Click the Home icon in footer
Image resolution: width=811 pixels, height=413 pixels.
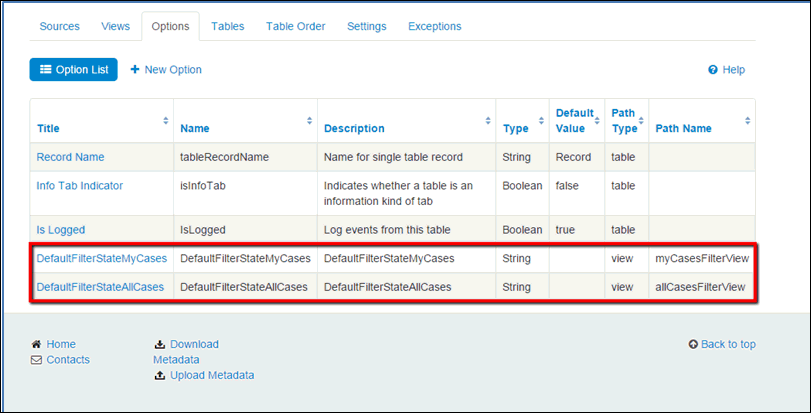pyautogui.click(x=37, y=344)
